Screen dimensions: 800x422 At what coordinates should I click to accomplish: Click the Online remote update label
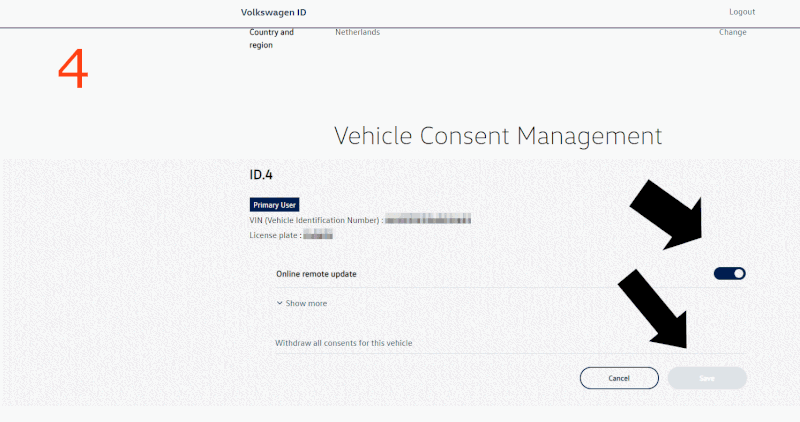[316, 274]
